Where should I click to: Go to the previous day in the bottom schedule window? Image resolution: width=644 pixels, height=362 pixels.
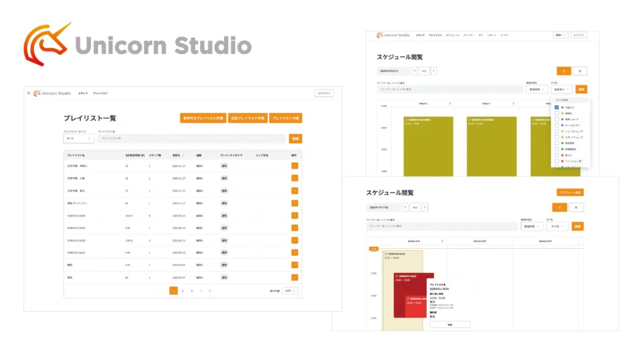406,207
